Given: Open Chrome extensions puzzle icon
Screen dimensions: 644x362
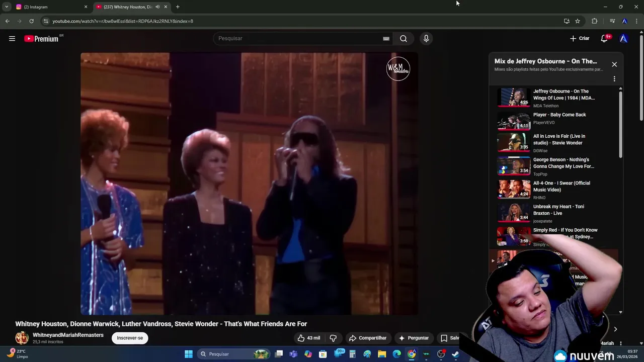Looking at the screenshot, I should pos(595,21).
